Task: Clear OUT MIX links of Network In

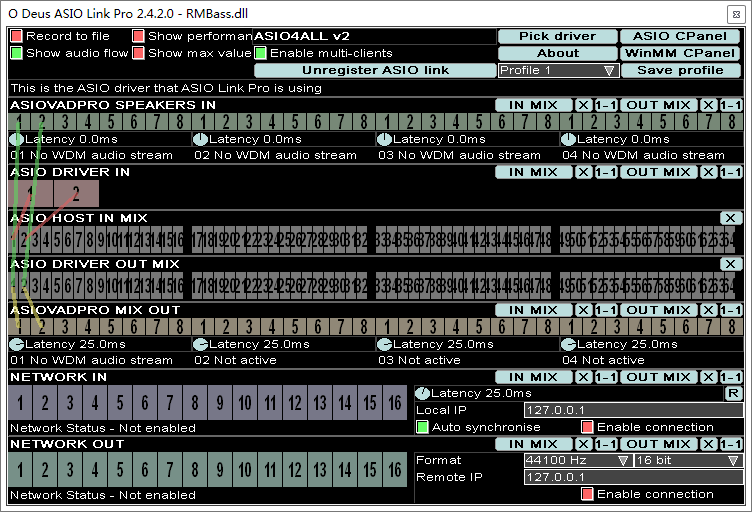Action: coord(708,377)
